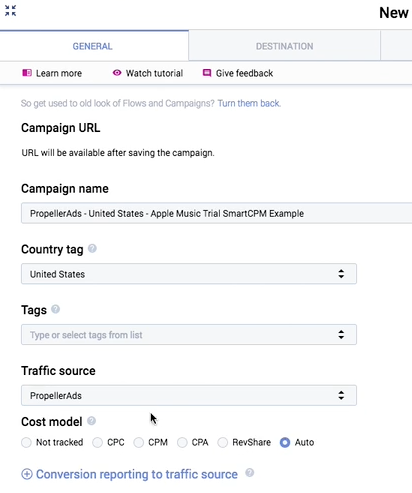Click the Watch tutorial eye icon

[117, 73]
